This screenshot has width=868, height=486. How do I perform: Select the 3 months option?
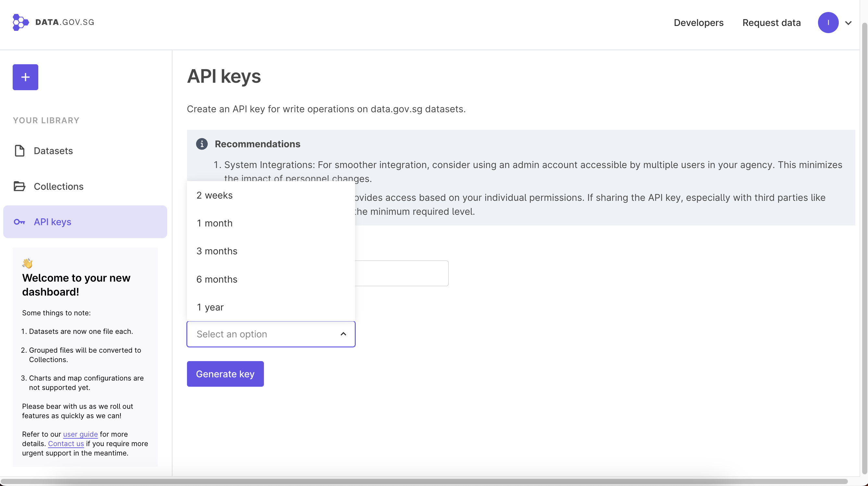[217, 251]
